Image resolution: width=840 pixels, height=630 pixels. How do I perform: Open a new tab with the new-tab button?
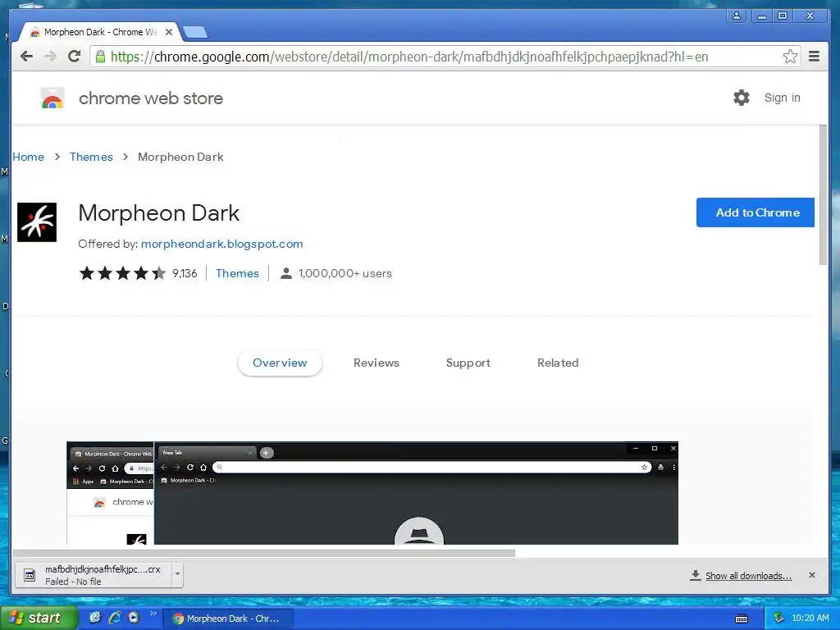195,33
